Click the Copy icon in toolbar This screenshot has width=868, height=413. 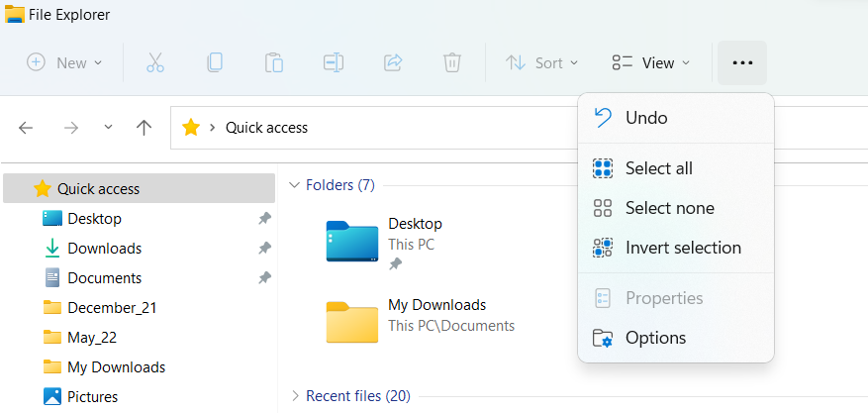click(x=214, y=62)
